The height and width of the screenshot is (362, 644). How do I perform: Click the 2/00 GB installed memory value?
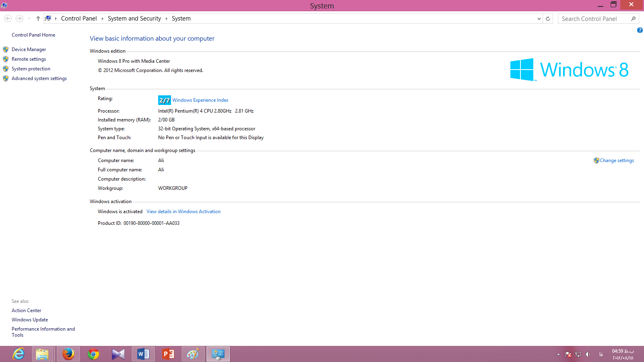coord(166,120)
